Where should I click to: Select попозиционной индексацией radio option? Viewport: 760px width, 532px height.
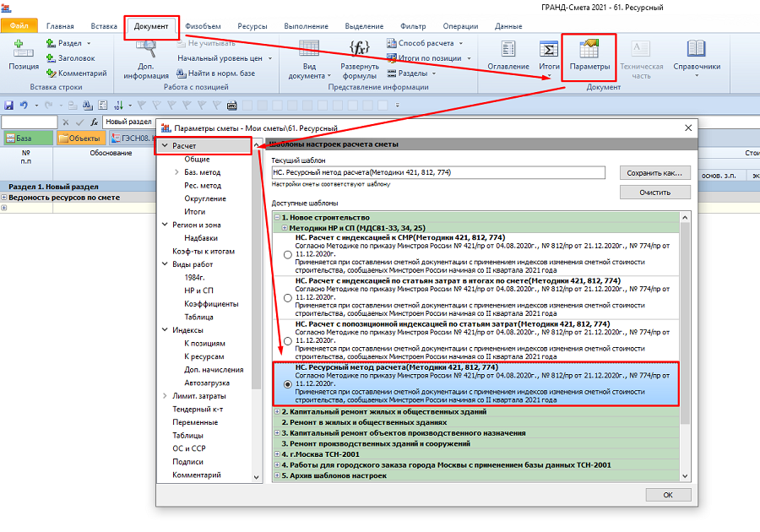click(287, 341)
